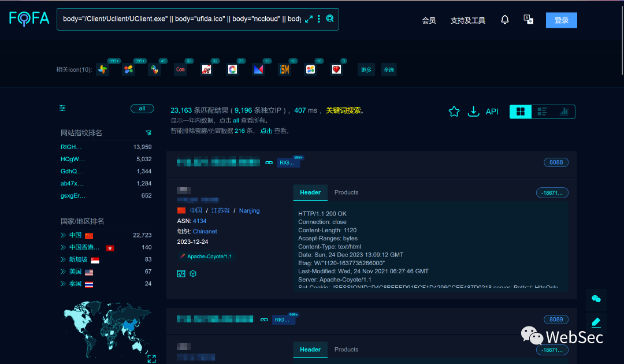Open the language translate icon
This screenshot has width=624, height=364.
[528, 20]
